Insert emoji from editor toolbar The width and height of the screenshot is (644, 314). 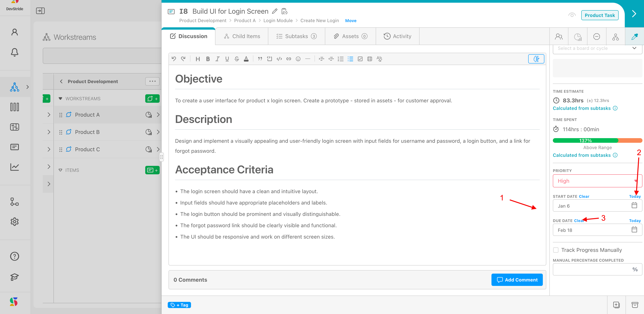pos(298,59)
